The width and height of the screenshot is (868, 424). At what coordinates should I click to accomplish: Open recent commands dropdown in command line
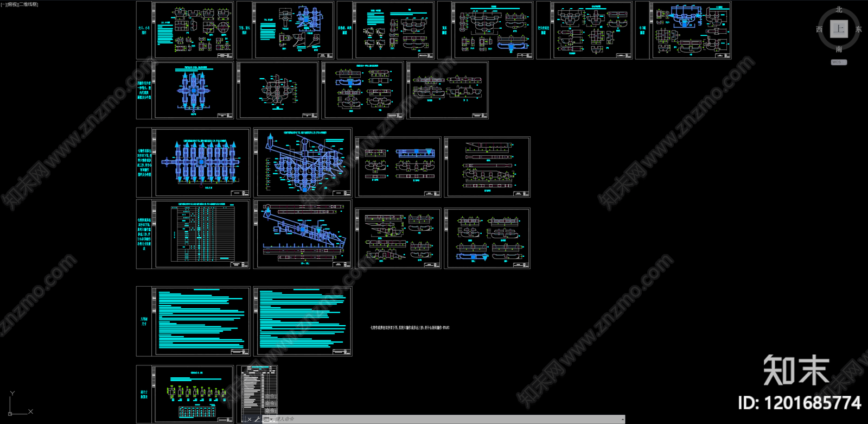point(268,419)
